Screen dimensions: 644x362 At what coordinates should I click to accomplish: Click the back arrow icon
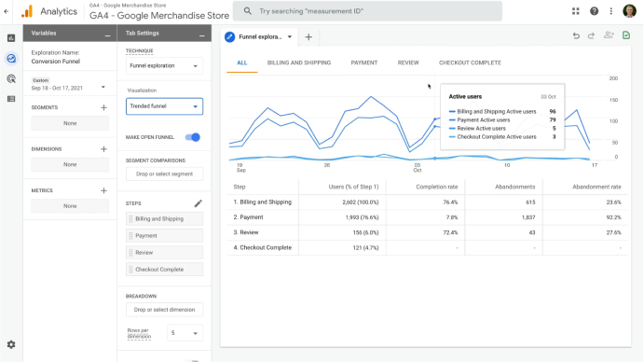point(7,11)
